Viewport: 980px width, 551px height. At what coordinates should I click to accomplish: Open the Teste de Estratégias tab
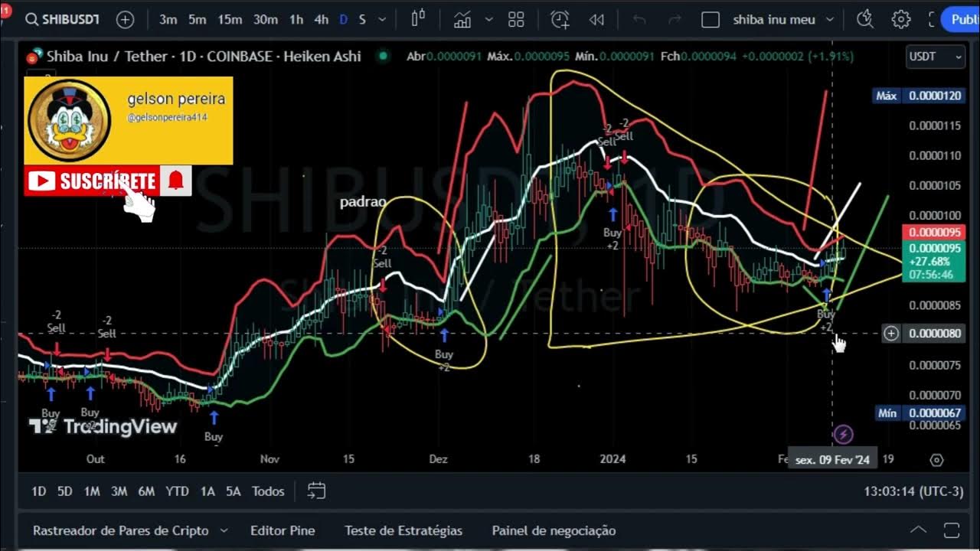tap(403, 530)
